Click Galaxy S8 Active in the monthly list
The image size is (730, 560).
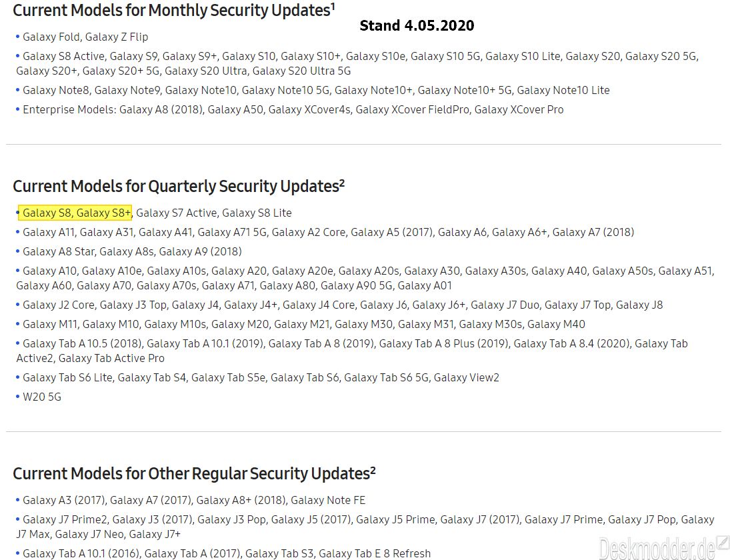tap(63, 56)
